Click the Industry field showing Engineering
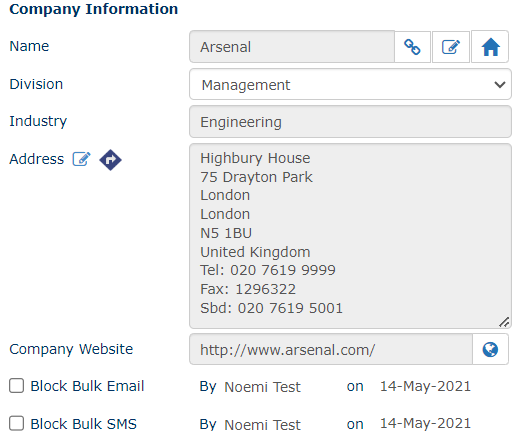The height and width of the screenshot is (431, 516). (350, 122)
